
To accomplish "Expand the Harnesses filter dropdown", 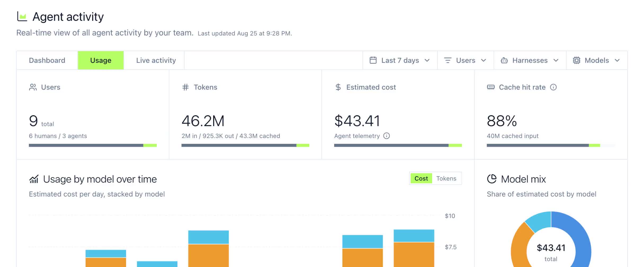I will coord(530,60).
